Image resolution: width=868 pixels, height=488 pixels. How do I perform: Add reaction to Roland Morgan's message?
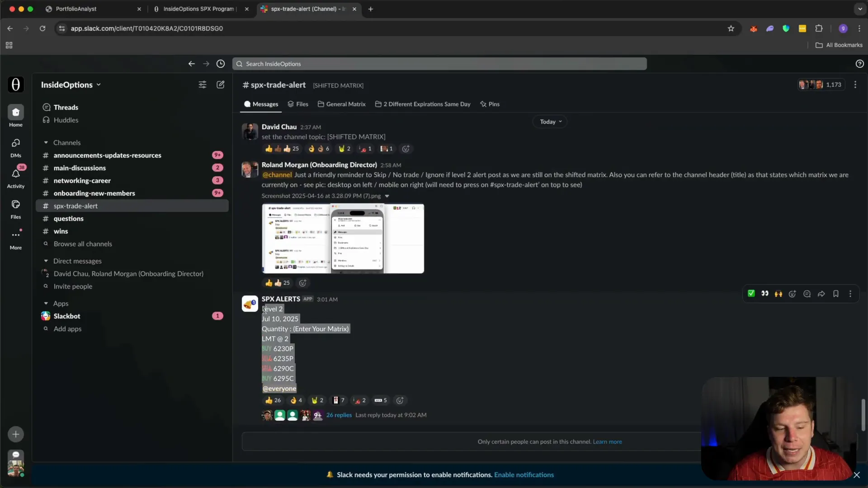(x=303, y=283)
